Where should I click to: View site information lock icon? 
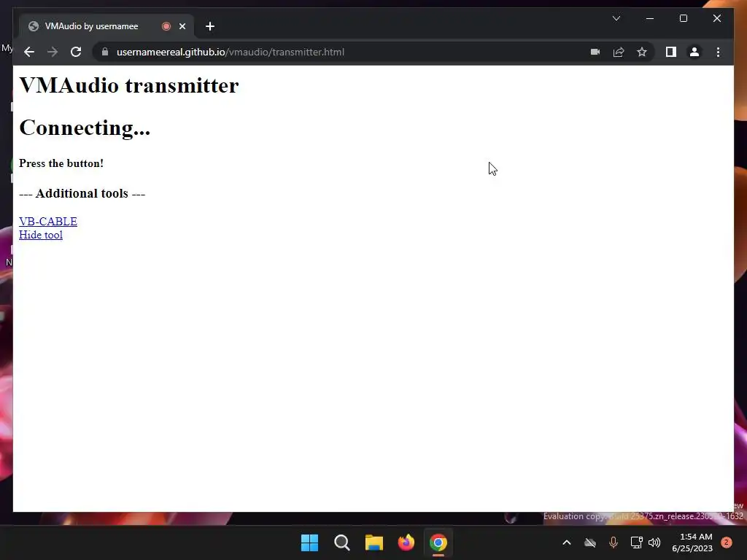coord(105,52)
